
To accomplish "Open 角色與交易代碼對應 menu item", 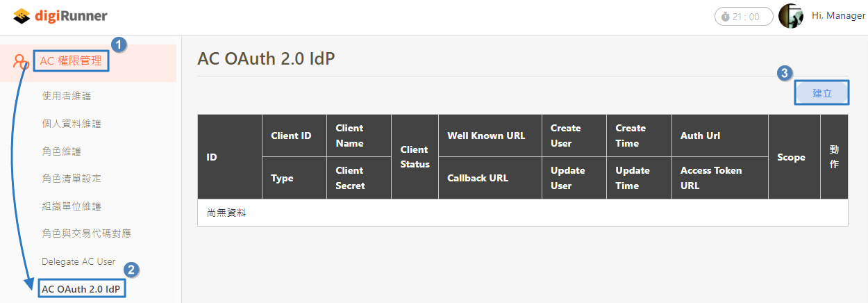I will coord(86,234).
